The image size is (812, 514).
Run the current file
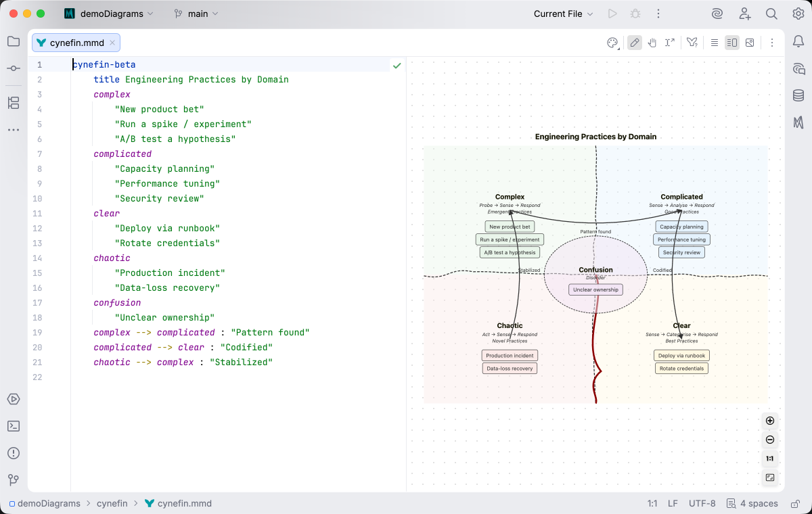[612, 14]
